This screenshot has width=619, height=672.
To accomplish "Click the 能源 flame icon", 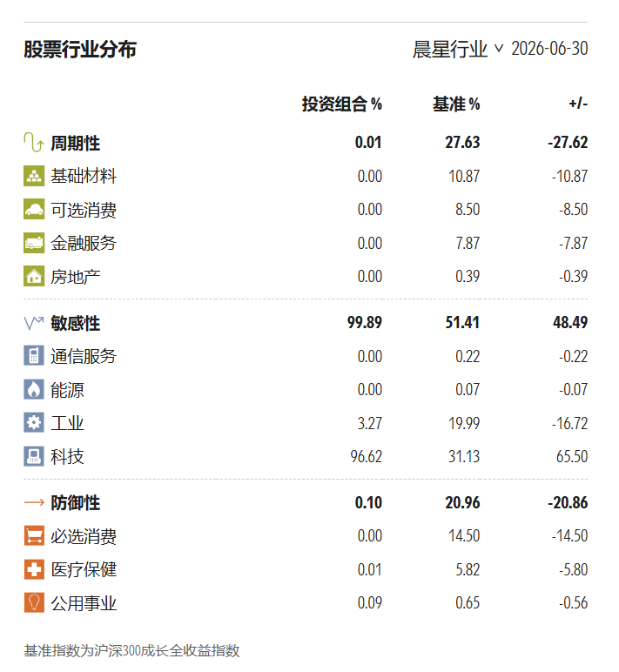I will click(x=34, y=390).
